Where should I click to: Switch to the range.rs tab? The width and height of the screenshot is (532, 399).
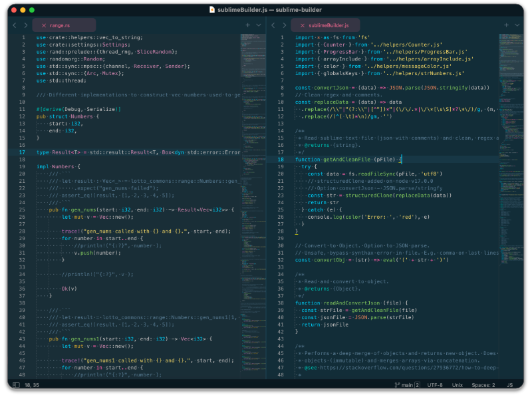pyautogui.click(x=64, y=25)
